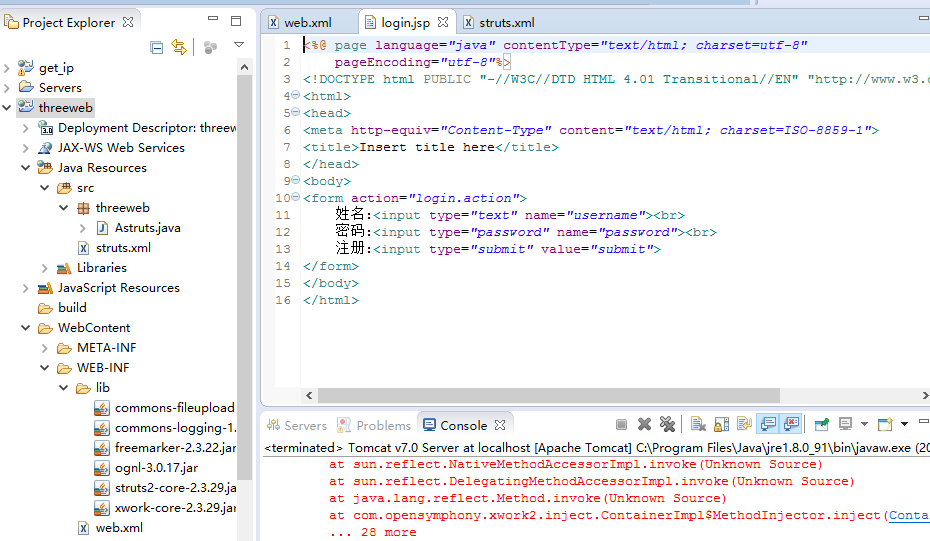Switch to the Problems view tab
Screen dimensions: 930x541
click(374, 425)
